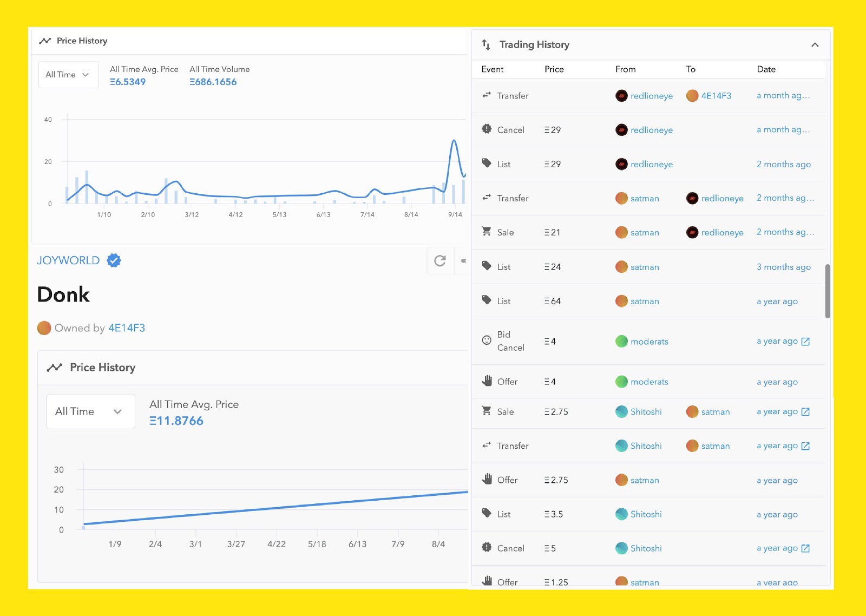866x616 pixels.
Task: Open external link icon on Bid Cancel row
Action: (805, 342)
